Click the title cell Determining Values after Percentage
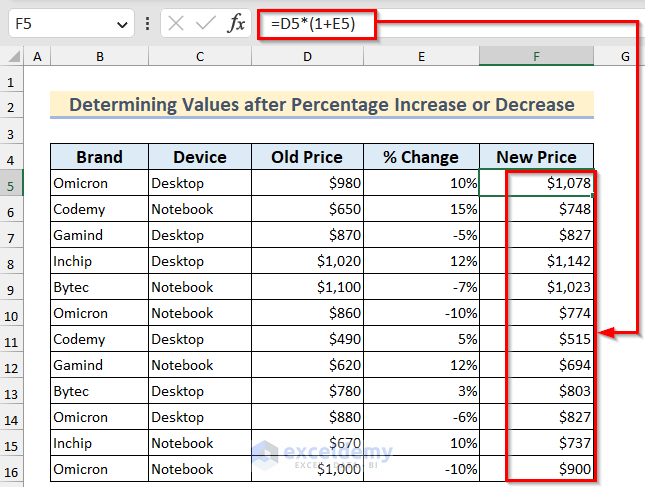The width and height of the screenshot is (645, 487). [x=322, y=104]
